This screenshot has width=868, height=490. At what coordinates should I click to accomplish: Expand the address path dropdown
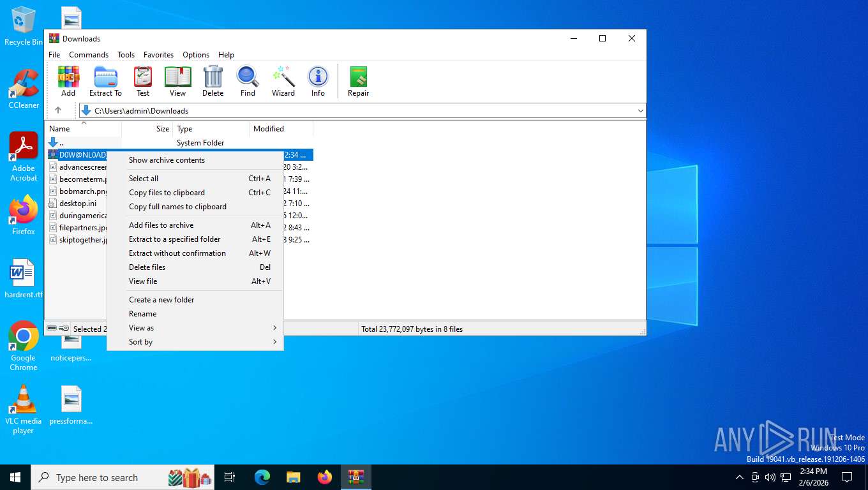coord(640,110)
